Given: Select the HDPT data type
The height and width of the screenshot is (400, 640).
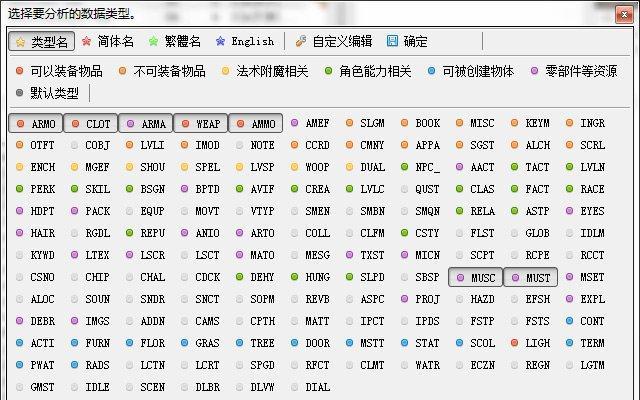Looking at the screenshot, I should 36,211.
